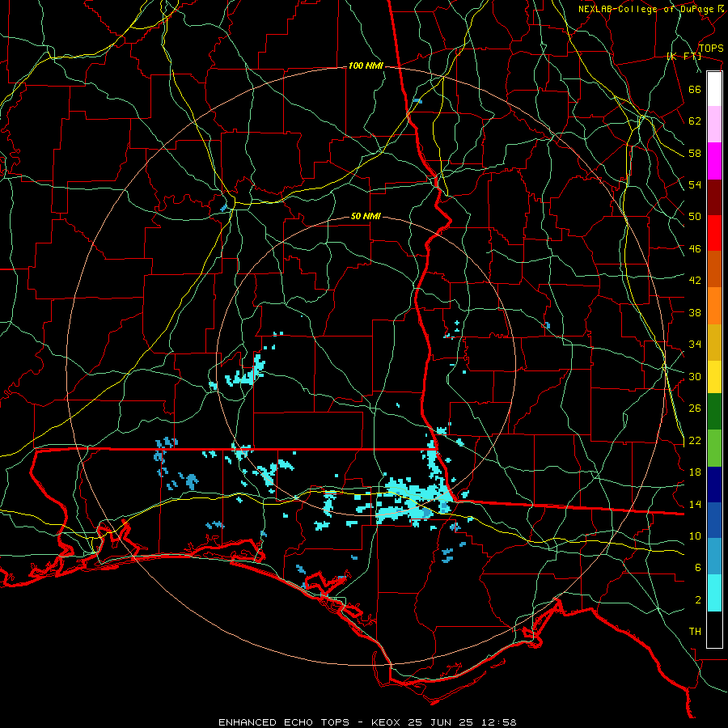Click the NEXLAB-College of DuPage label

coord(645,9)
